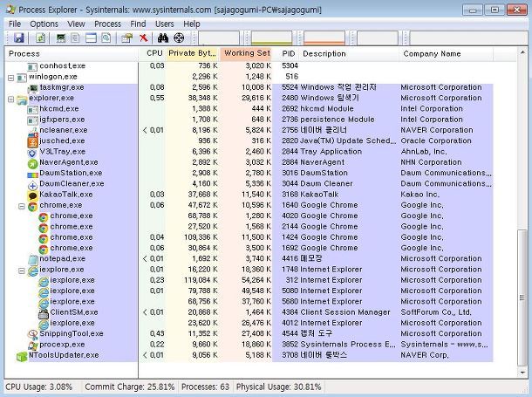The image size is (532, 397).
Task: Open the Find menu
Action: click(138, 24)
